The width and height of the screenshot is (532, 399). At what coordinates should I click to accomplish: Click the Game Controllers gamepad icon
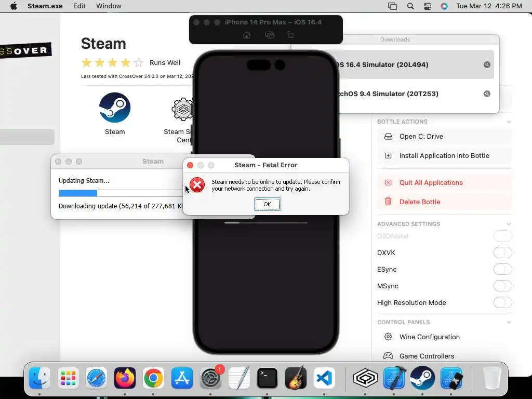pyautogui.click(x=388, y=356)
